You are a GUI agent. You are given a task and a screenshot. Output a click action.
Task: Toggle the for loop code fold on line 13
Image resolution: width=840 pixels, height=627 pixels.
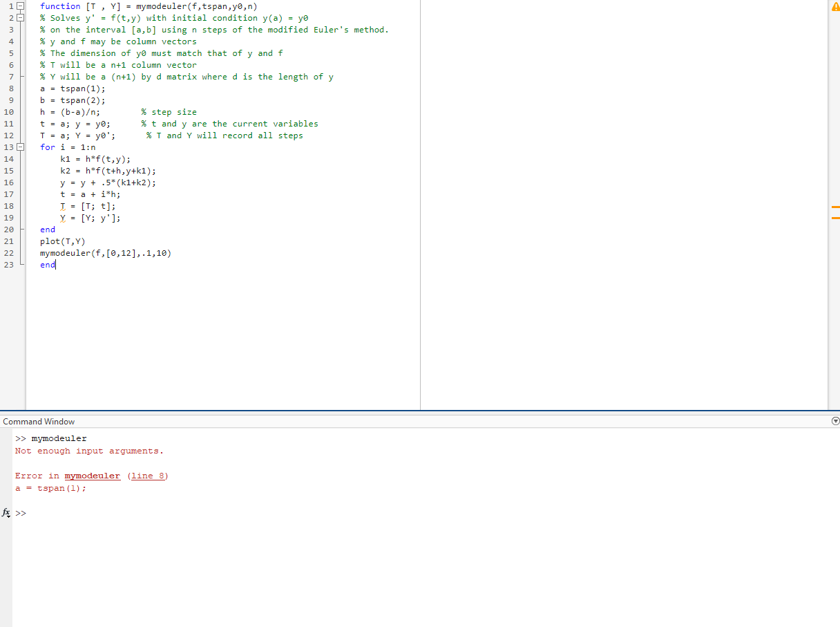pyautogui.click(x=21, y=147)
